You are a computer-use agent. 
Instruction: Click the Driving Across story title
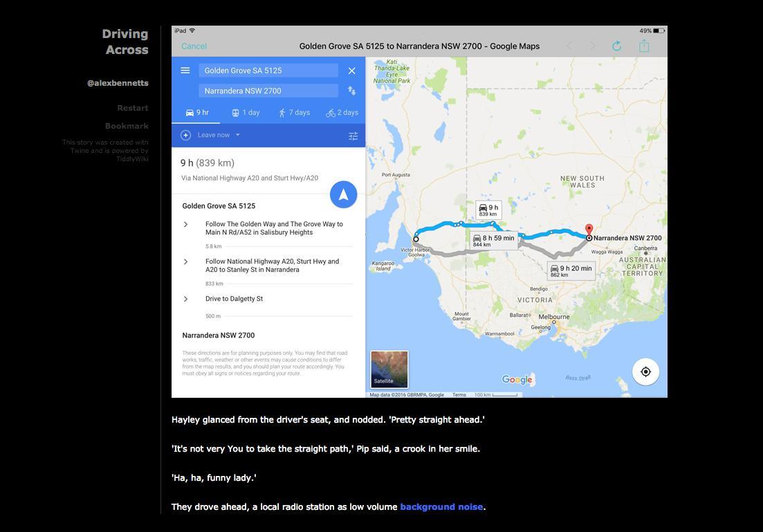[127, 42]
